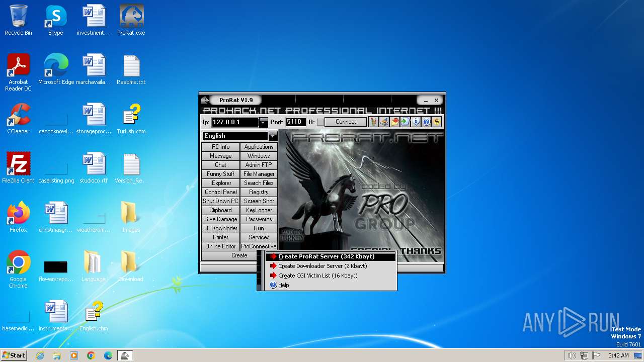Click the Printer button
644x362 pixels.
coord(220,237)
